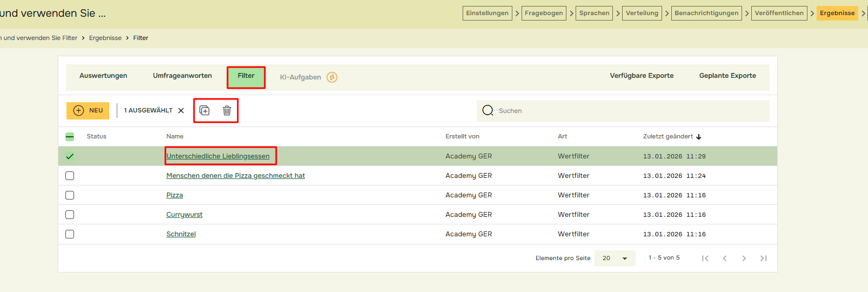The image size is (868, 292).
Task: Go to the next results page
Action: pos(744,258)
